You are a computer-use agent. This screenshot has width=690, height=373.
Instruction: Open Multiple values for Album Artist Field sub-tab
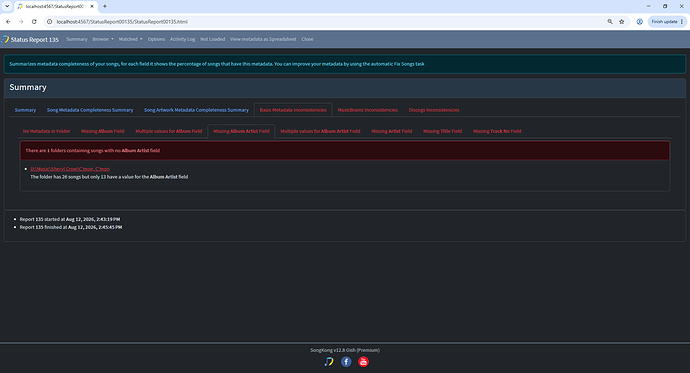click(320, 131)
